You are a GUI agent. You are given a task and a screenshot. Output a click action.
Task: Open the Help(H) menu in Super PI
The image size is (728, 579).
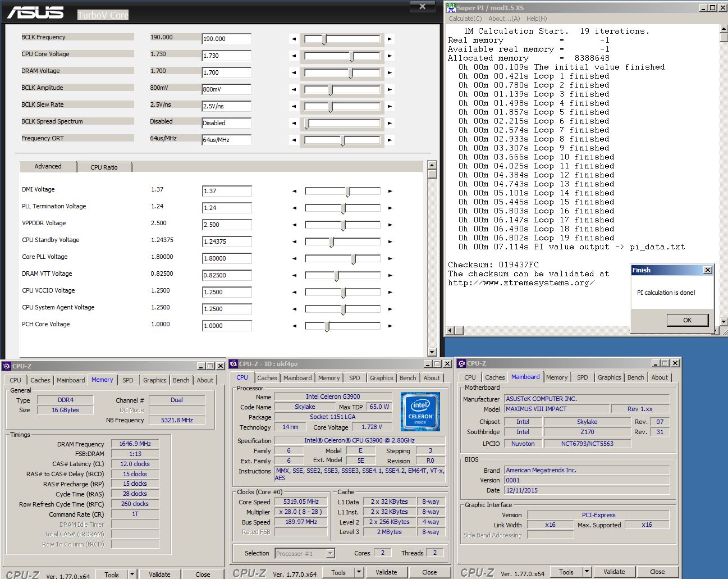point(537,19)
